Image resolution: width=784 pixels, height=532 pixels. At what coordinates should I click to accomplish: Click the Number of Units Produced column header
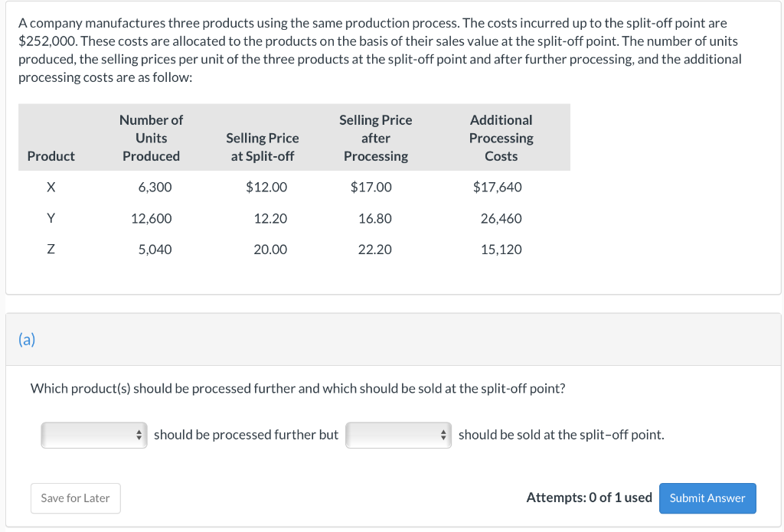[x=151, y=138]
